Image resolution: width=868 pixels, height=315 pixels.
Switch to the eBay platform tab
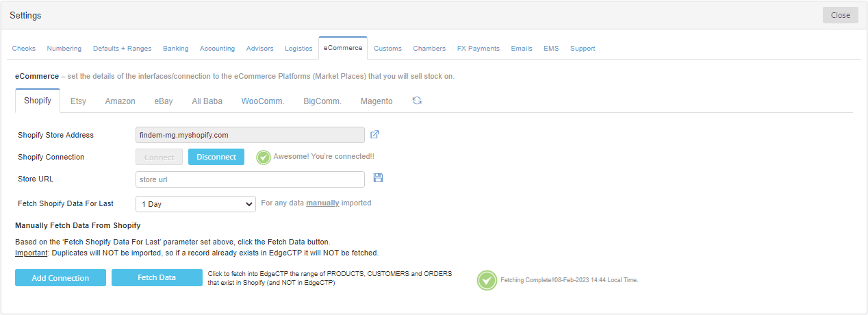(164, 101)
